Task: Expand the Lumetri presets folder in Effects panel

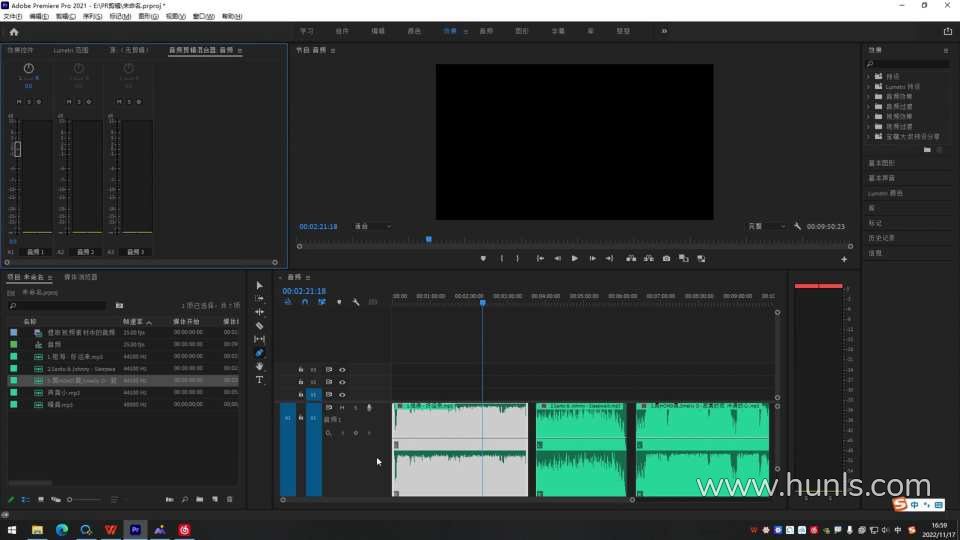Action: pos(868,86)
